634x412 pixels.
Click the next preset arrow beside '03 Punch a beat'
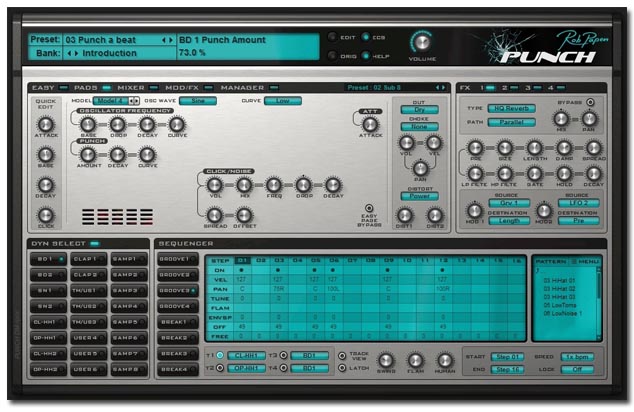(171, 40)
